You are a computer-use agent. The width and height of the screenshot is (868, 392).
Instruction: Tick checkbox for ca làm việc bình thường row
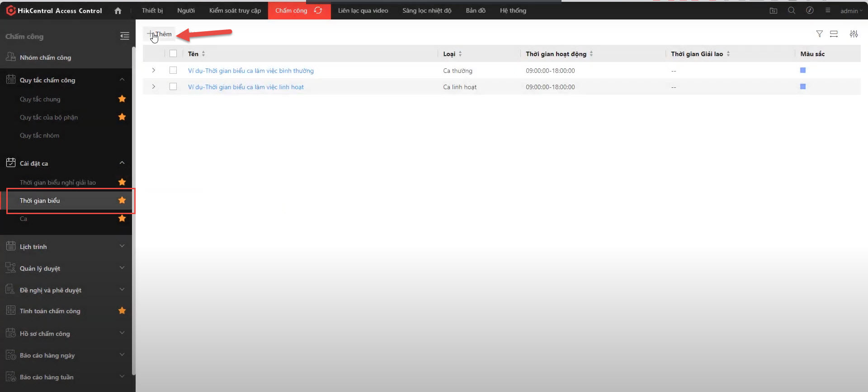(x=173, y=71)
